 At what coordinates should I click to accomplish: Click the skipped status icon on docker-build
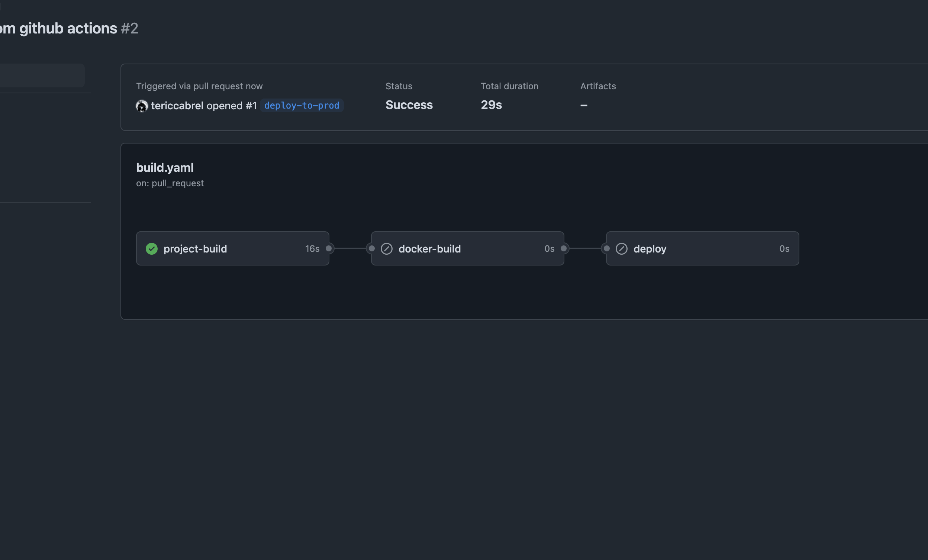pos(386,248)
